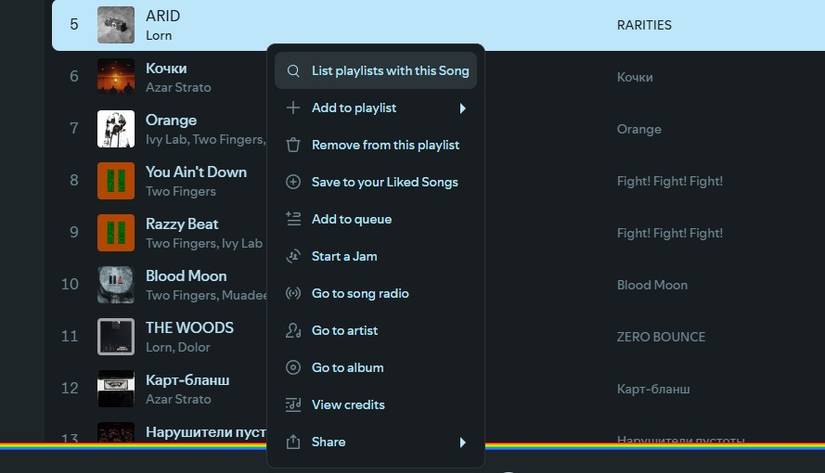This screenshot has height=473, width=825.
Task: Open the Share menu entry
Action: click(376, 442)
